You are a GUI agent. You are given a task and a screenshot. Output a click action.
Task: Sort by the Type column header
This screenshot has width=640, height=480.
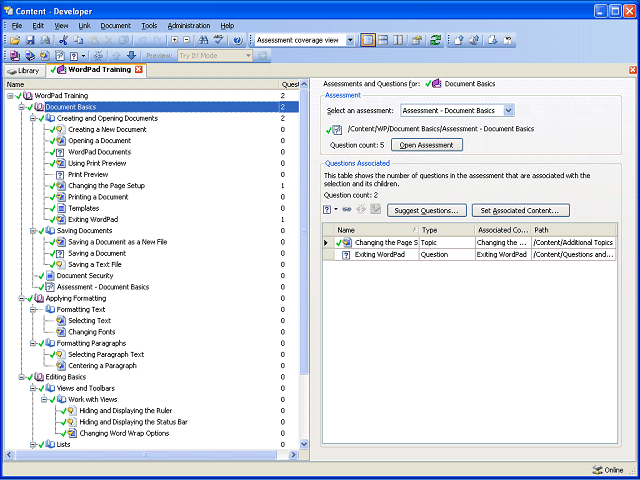point(447,230)
